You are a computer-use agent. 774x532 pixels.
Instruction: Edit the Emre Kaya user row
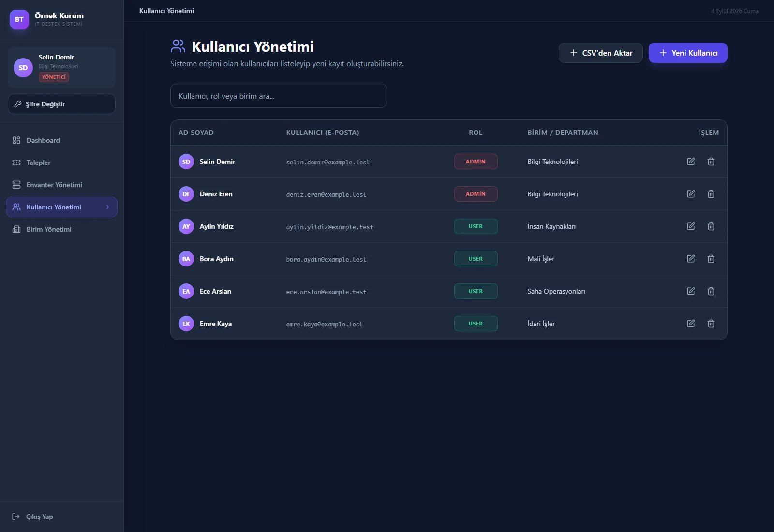click(x=691, y=324)
